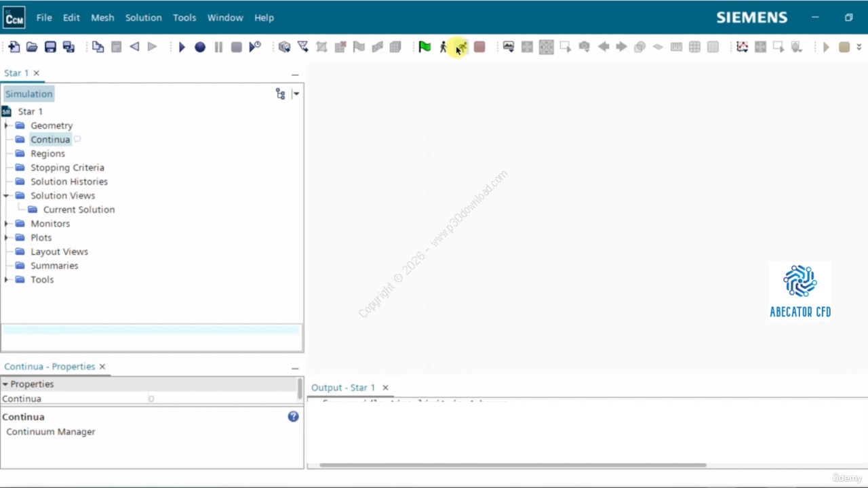The image size is (868, 488).
Task: Click the Output window horizontal scrollbar
Action: pos(513,466)
